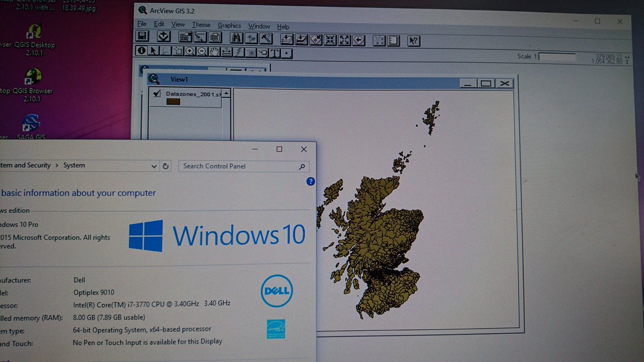The width and height of the screenshot is (644, 362).
Task: Select the Identify tool
Action: pyautogui.click(x=142, y=50)
